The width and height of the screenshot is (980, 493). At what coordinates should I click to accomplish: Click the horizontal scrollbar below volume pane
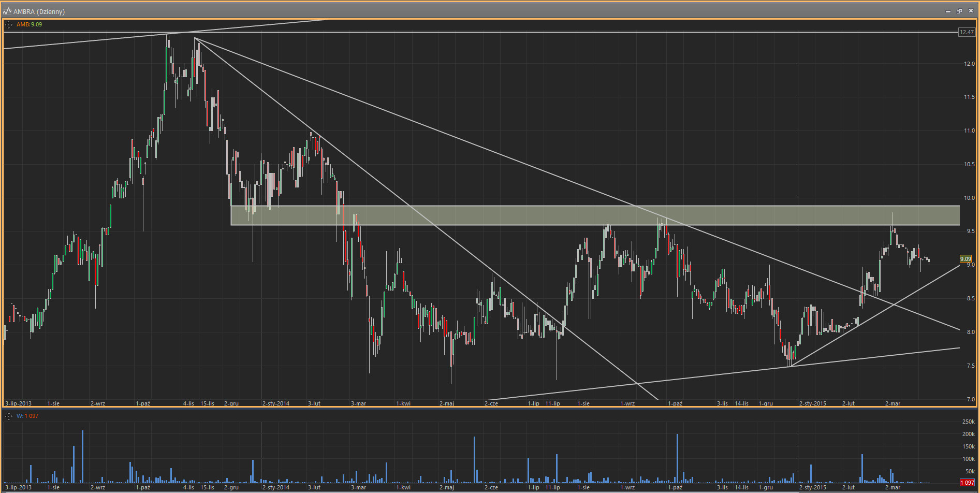click(490, 491)
